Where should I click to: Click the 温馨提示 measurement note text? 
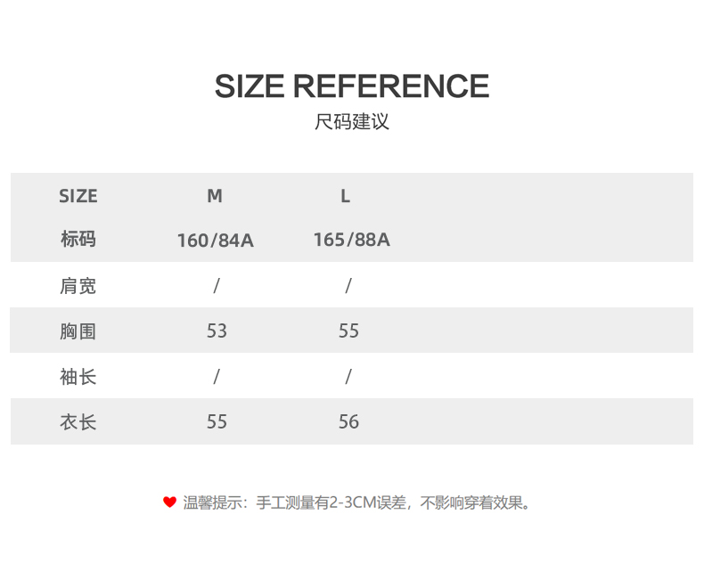tap(358, 502)
